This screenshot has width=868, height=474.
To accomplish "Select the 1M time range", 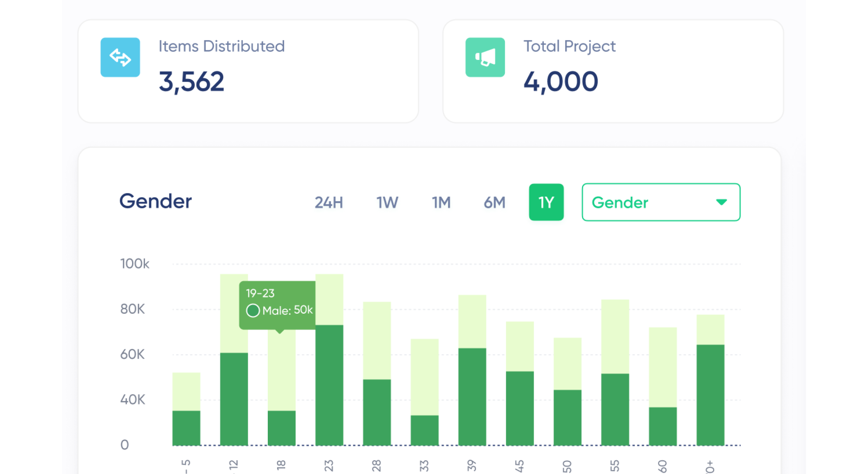I will click(x=441, y=203).
